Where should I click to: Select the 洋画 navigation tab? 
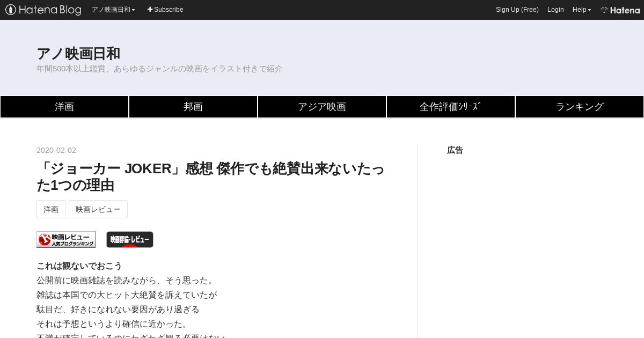point(64,107)
